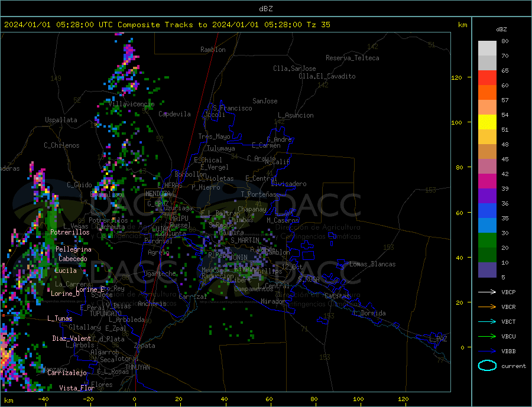Click the L_Dormida map label
This screenshot has width=532, height=407.
370,314
